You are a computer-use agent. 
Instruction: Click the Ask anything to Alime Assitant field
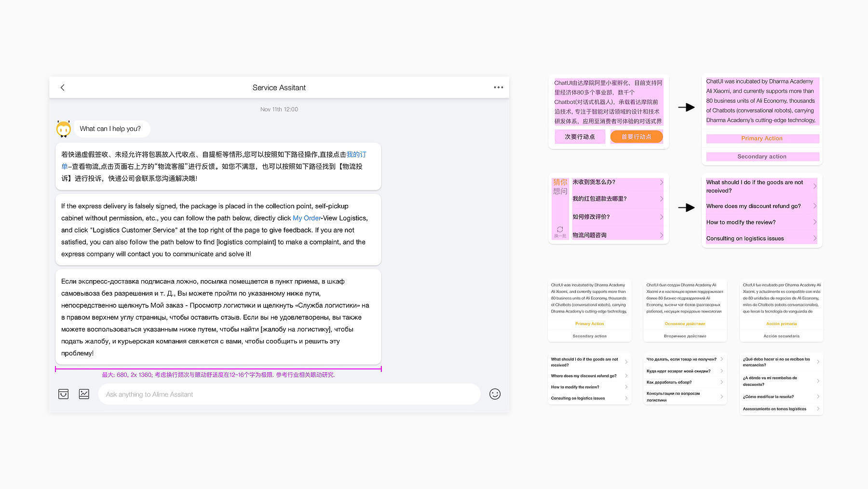pyautogui.click(x=289, y=394)
